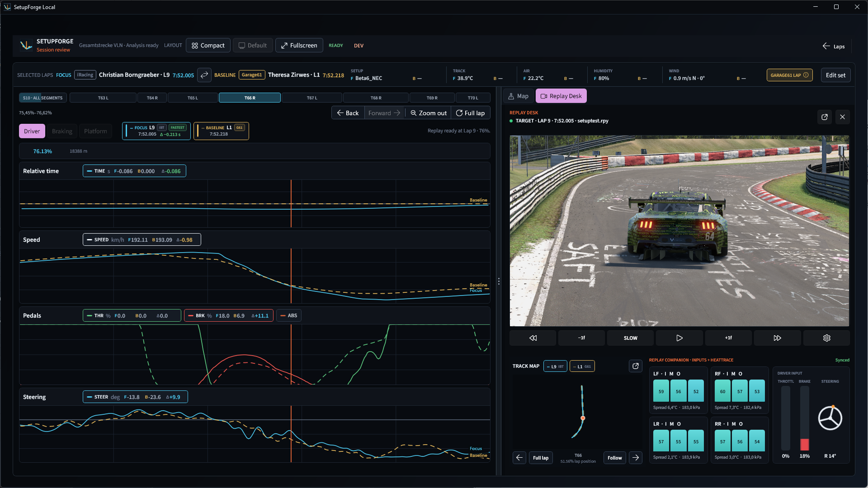Zoom out the chart view
Screen dimensions: 868x488
pos(428,113)
